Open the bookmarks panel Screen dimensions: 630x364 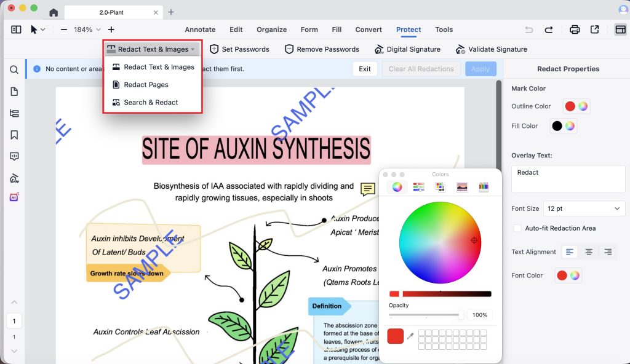click(x=14, y=135)
